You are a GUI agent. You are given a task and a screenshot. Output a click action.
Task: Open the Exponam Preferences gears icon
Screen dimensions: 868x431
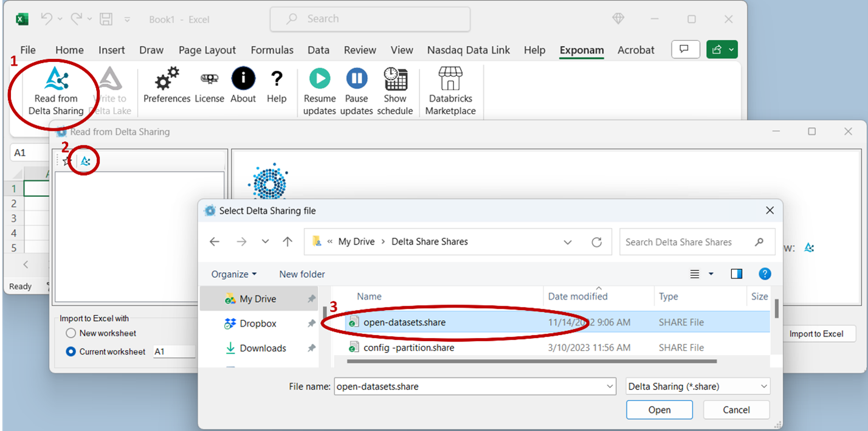pos(167,79)
